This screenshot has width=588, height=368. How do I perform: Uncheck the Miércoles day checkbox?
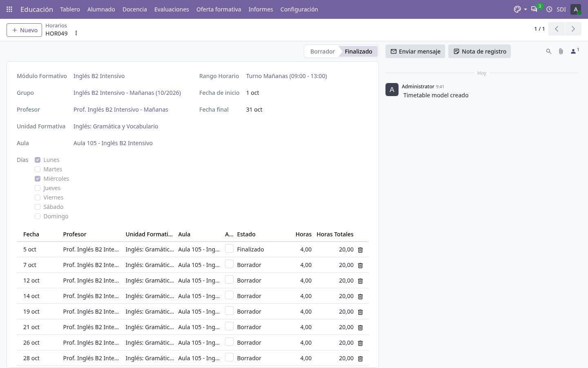tap(38, 179)
